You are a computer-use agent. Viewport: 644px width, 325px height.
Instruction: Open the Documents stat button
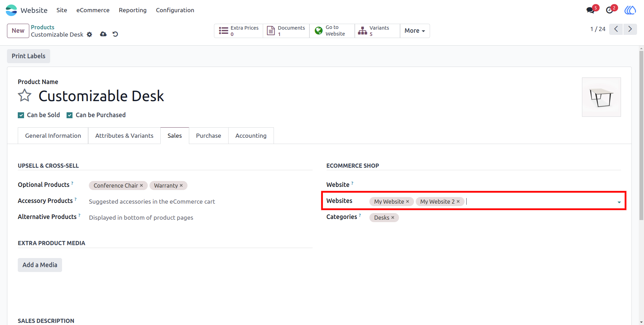[286, 31]
